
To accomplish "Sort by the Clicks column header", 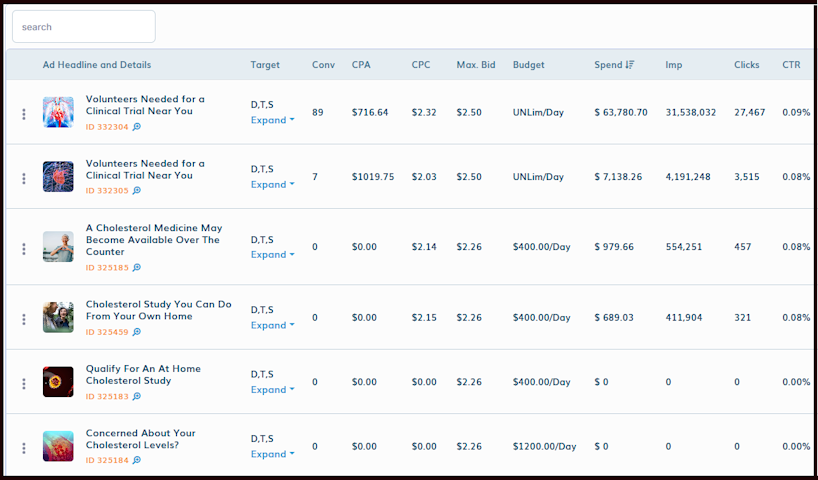I will coord(746,65).
